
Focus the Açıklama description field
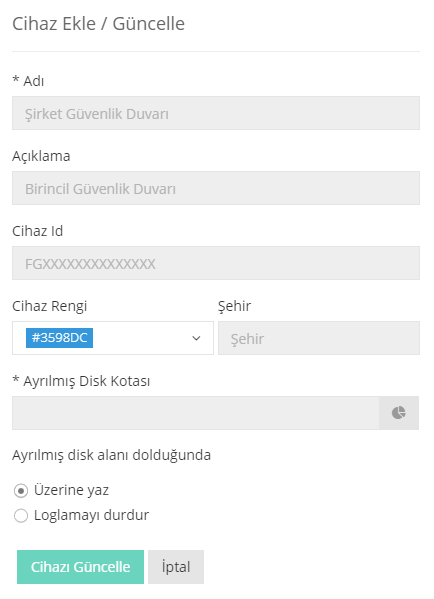[216, 188]
